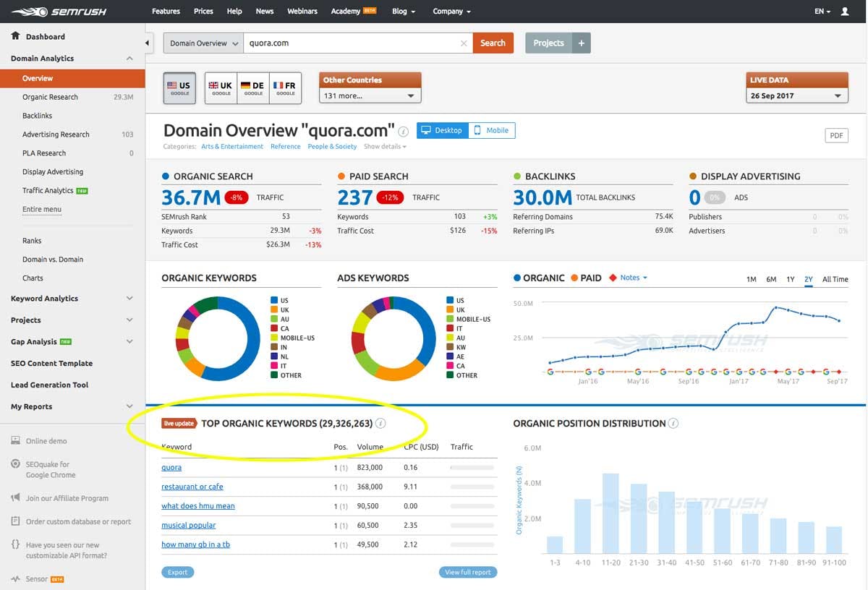Expand the My Reports section
This screenshot has height=590, width=868.
[x=129, y=406]
